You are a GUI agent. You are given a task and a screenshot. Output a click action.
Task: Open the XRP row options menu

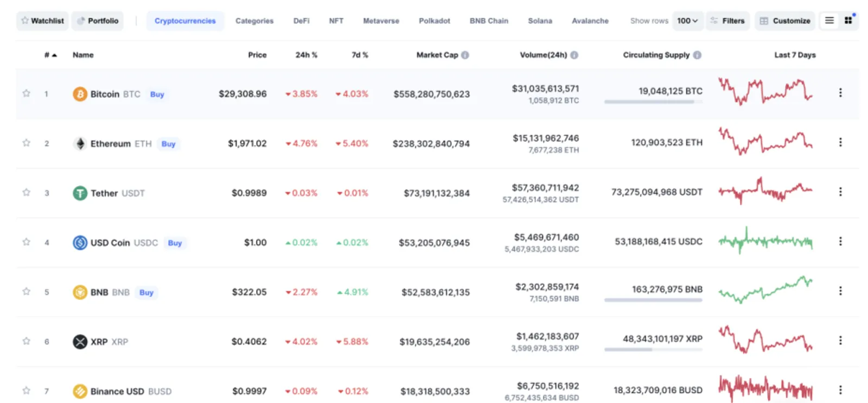tap(840, 341)
